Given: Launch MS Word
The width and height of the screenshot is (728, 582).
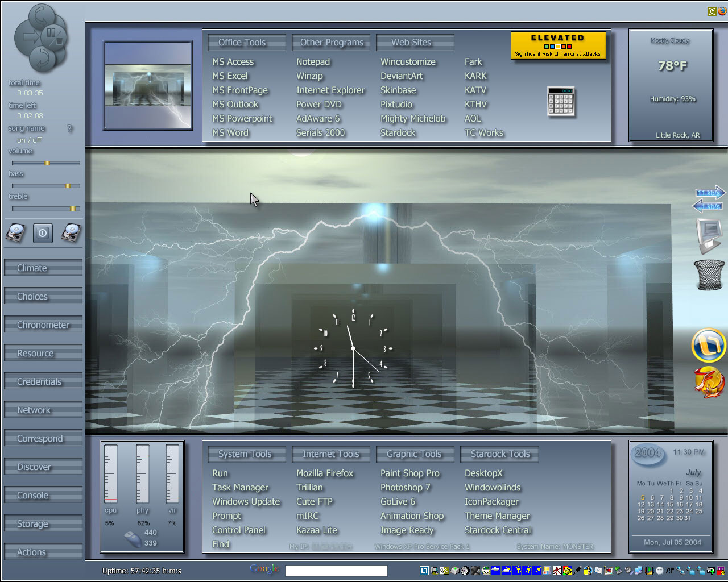Looking at the screenshot, I should point(230,133).
